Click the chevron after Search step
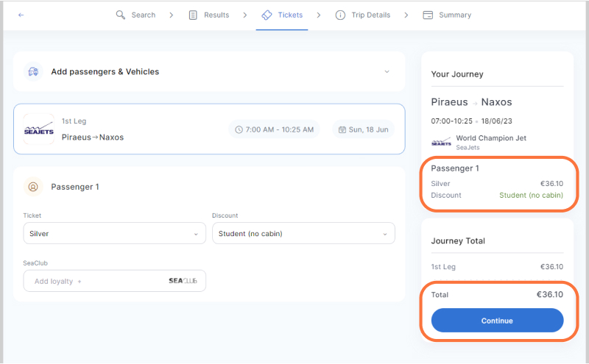Screen dimensions: 589x364 tap(172, 15)
